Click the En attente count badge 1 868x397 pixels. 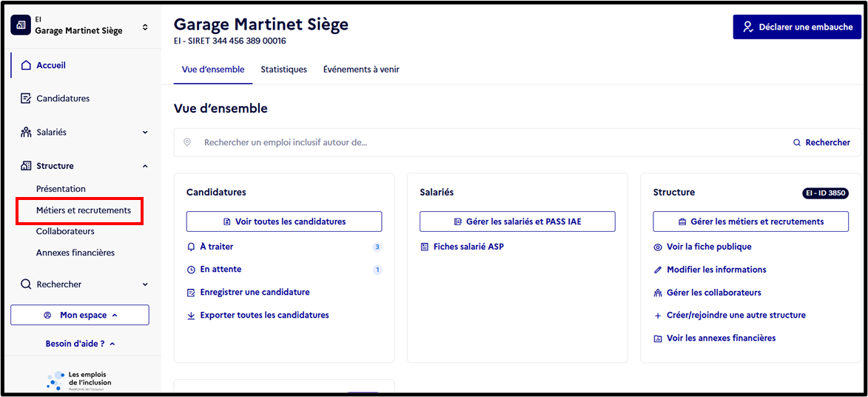coord(377,270)
